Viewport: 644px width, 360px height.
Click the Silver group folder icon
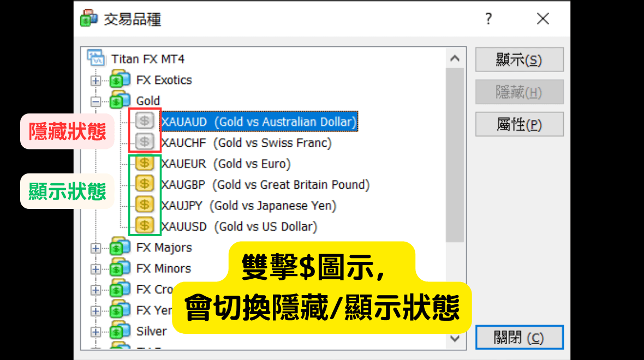[x=120, y=331]
